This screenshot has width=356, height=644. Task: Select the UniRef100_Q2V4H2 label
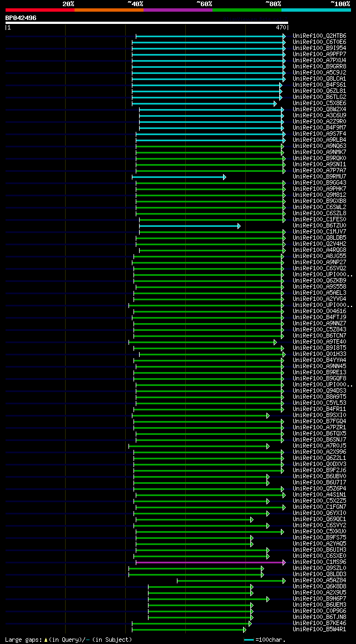coord(319,244)
